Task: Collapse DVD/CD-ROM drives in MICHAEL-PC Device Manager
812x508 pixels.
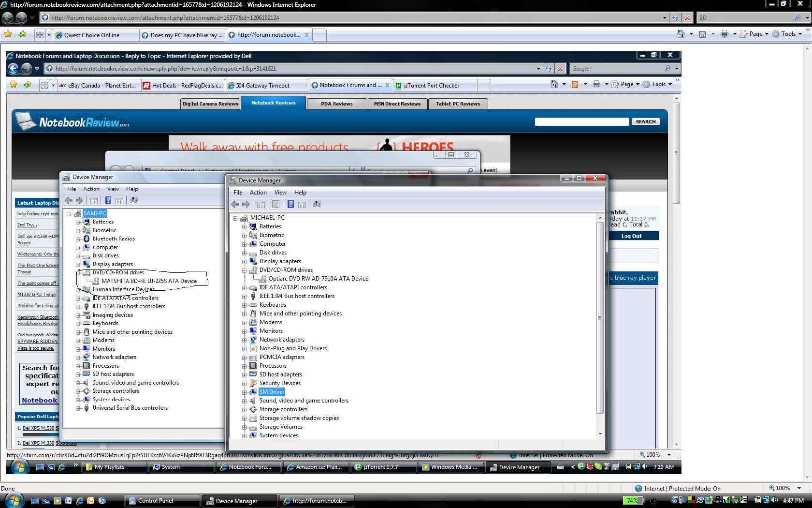Action: [x=244, y=270]
